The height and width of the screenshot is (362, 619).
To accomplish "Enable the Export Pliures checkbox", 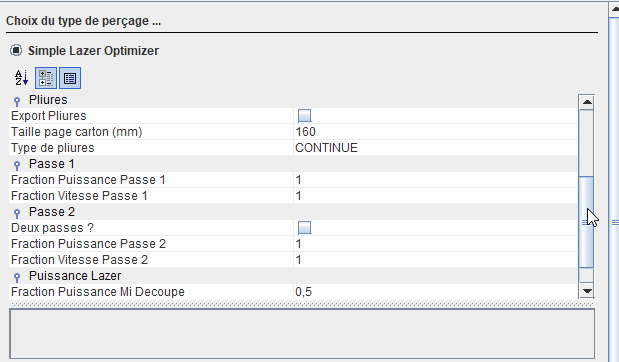I will coord(304,116).
